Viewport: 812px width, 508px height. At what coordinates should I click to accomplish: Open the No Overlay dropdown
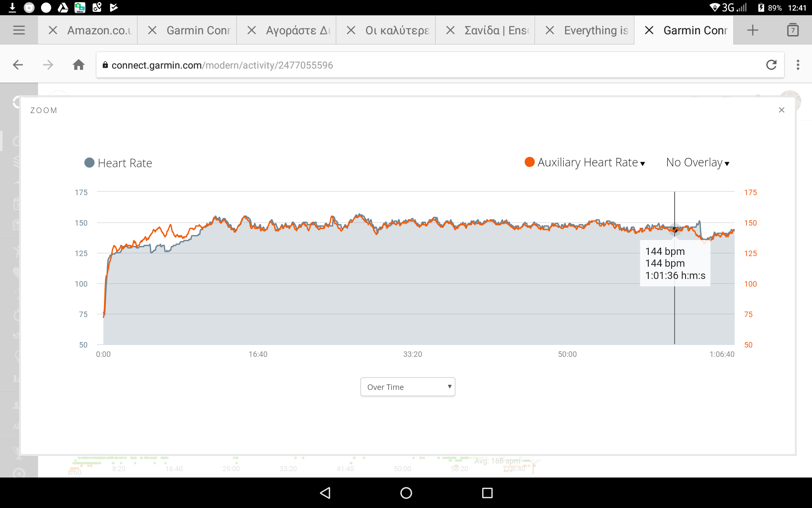coord(698,163)
